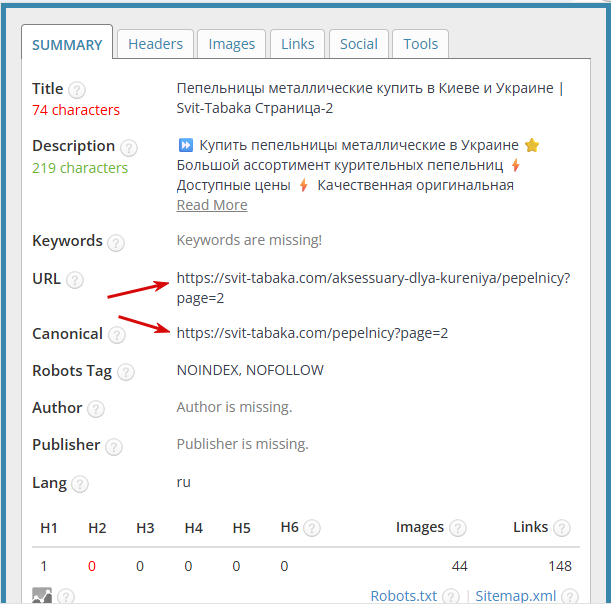
Task: Click the Links count 148
Action: click(560, 566)
